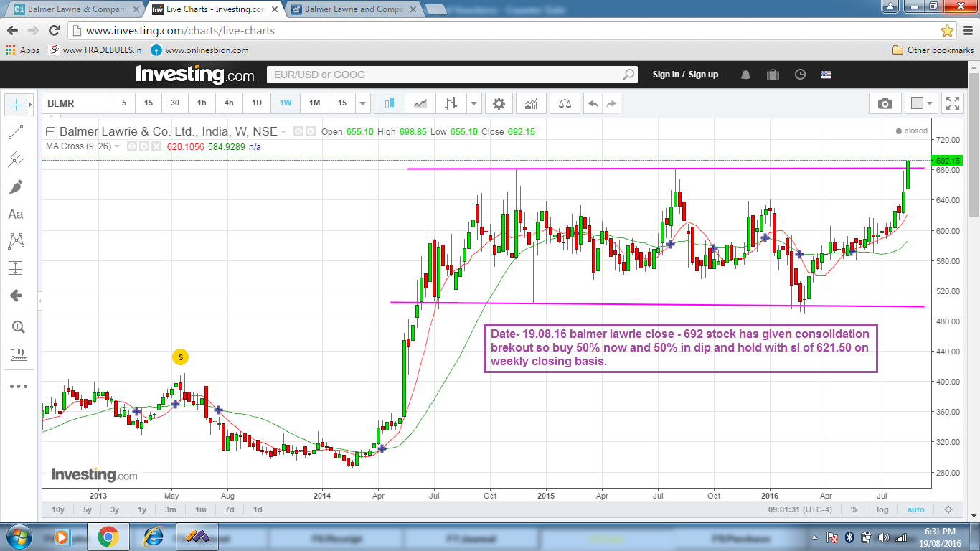Select the ruler measure tool in the sidebar

pos(19,354)
